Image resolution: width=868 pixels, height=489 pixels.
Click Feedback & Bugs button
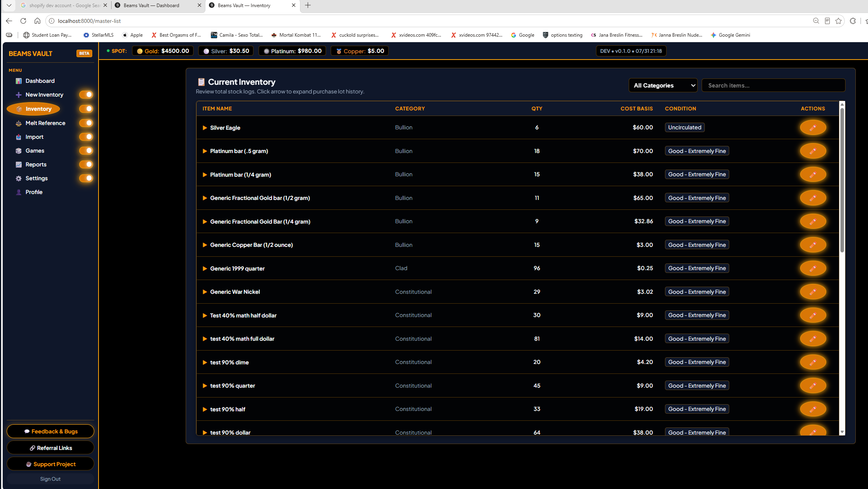tap(50, 431)
